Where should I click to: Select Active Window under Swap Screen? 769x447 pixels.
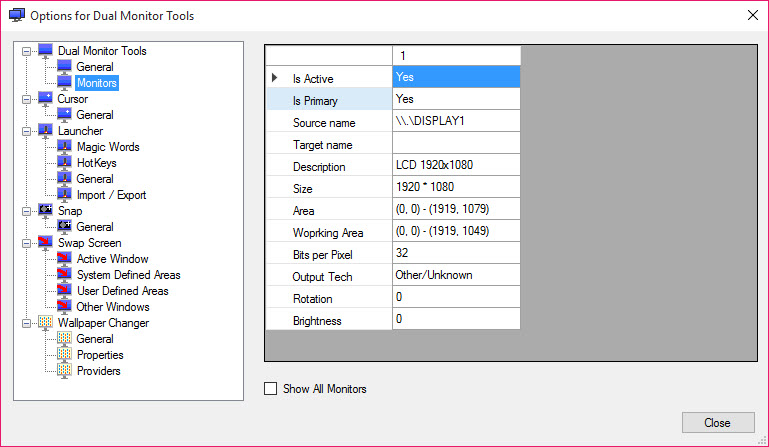pyautogui.click(x=112, y=259)
